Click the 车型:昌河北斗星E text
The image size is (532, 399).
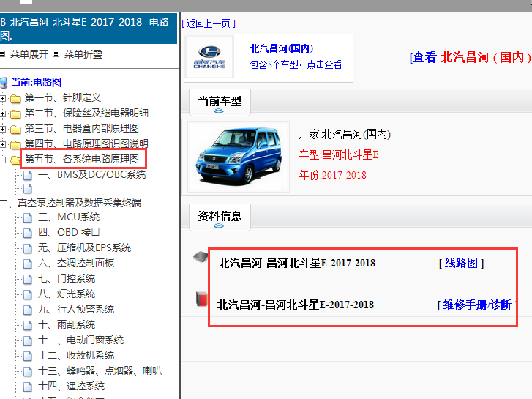click(339, 155)
